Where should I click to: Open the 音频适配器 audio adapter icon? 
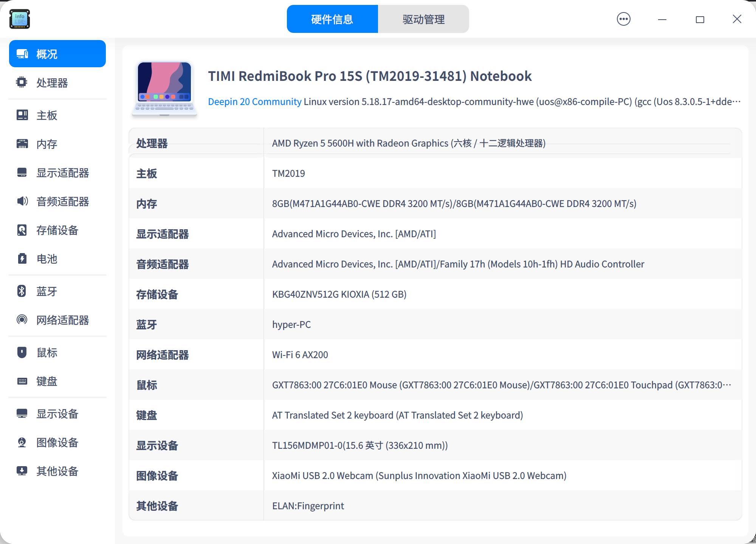tap(22, 201)
